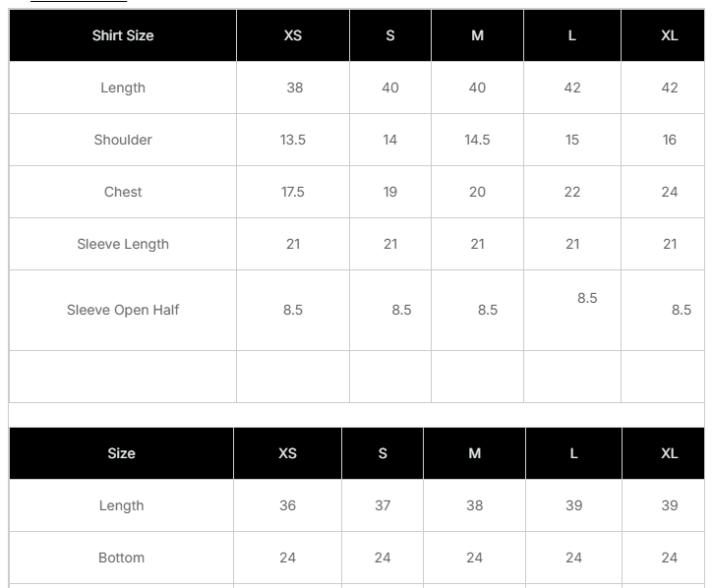713x588 pixels.
Task: Click the Shoulder value 16
Action: [x=670, y=140]
